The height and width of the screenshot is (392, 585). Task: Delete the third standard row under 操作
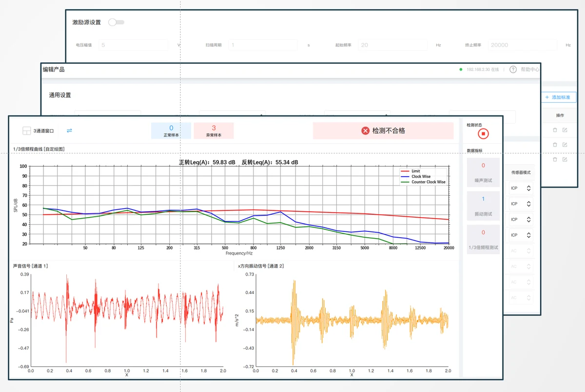(x=555, y=159)
